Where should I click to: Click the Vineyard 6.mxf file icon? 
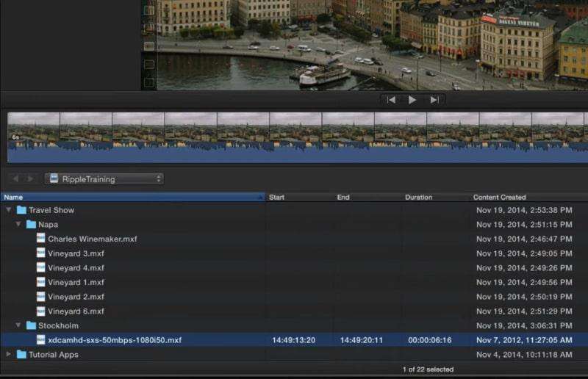[41, 311]
